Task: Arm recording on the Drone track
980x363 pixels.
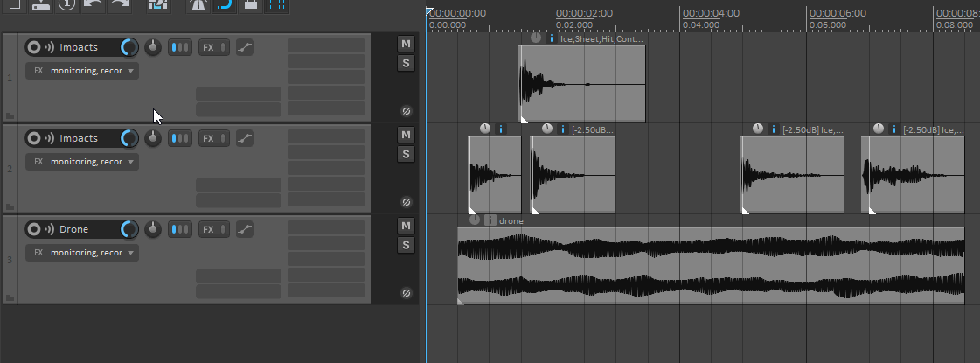Action: point(34,229)
